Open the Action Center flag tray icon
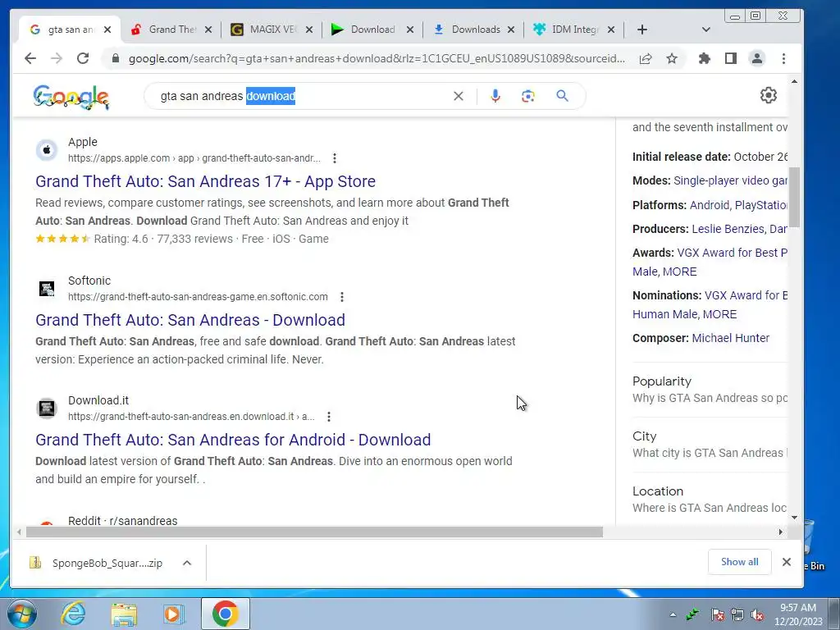The image size is (840, 630). (x=718, y=614)
